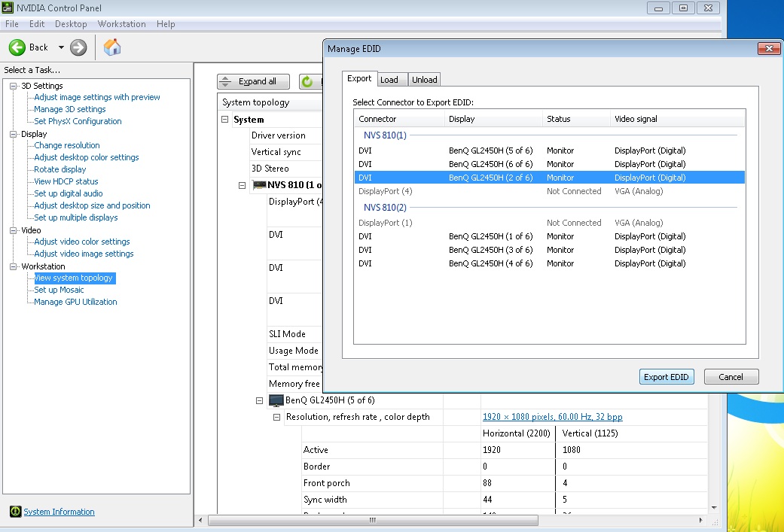784x532 pixels.
Task: Open Adjust desktop size and position
Action: tap(92, 205)
